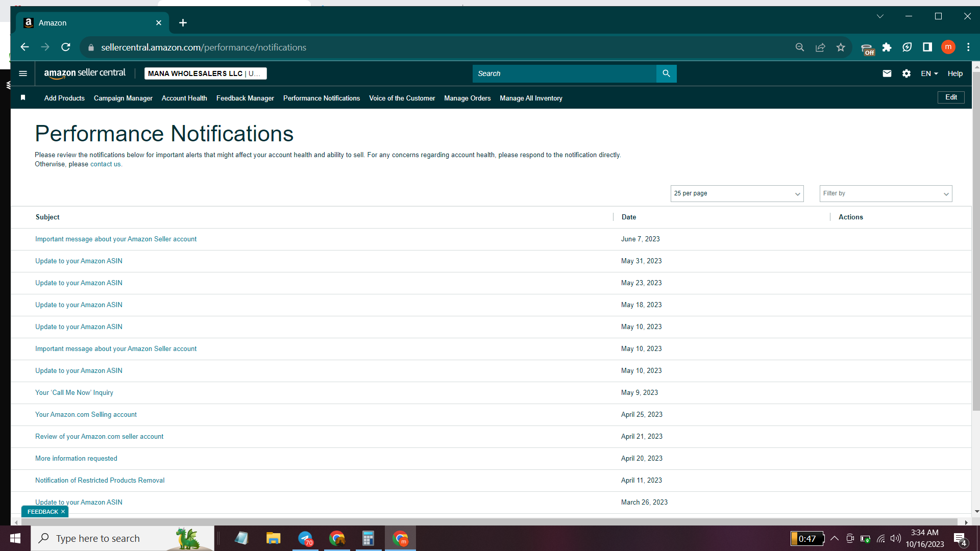980x551 pixels.
Task: Open the Windows Start menu
Action: click(x=15, y=538)
